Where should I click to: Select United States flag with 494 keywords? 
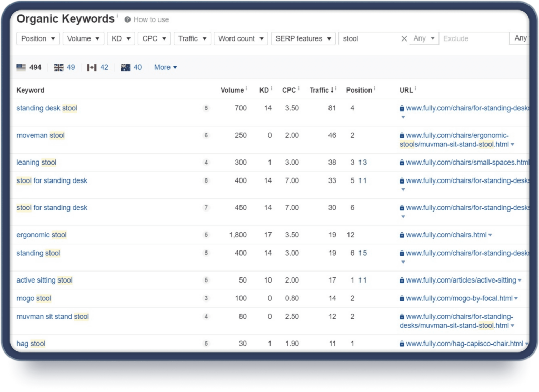(29, 67)
